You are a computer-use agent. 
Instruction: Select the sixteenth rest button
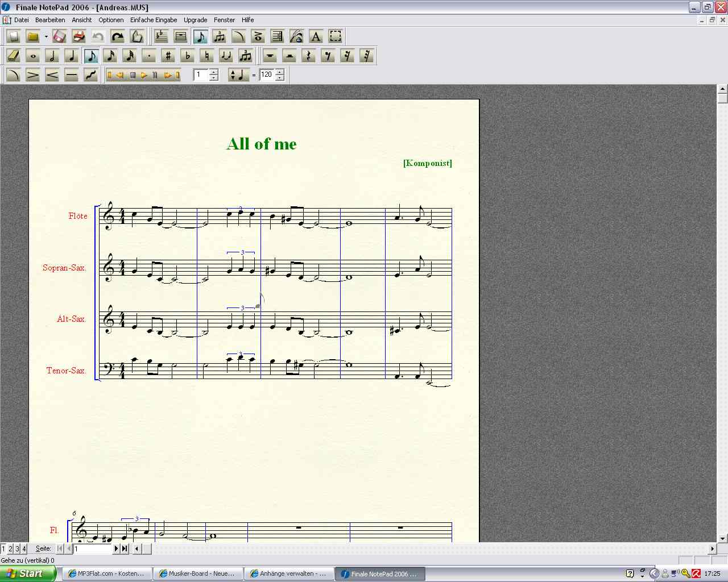[348, 56]
